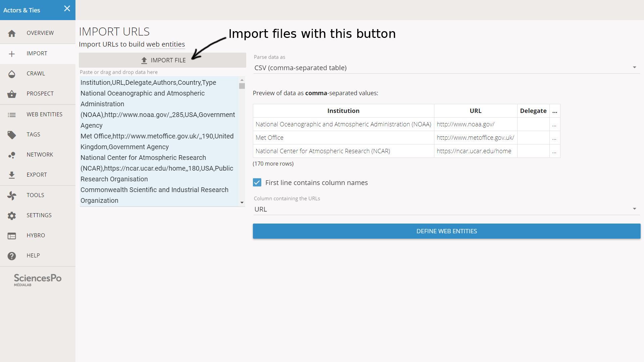Click the https://ncar.ucar.edu/home cell

pos(475,151)
